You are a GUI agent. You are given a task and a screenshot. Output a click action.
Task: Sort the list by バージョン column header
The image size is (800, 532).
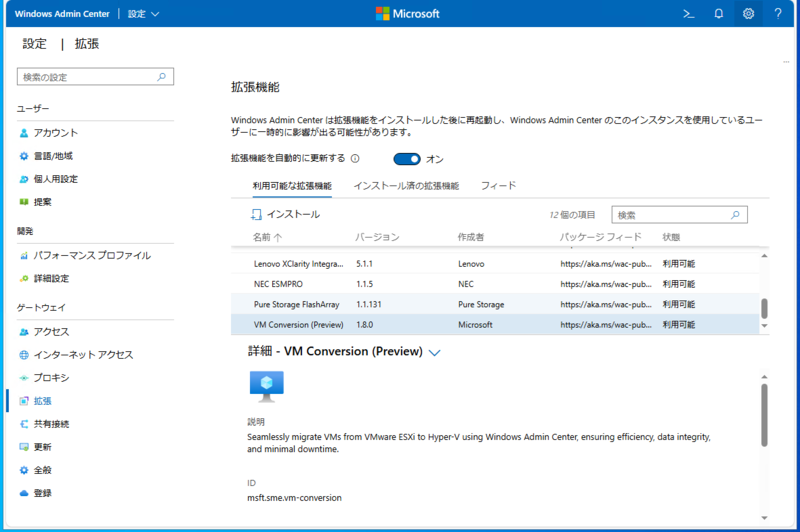[x=377, y=237]
